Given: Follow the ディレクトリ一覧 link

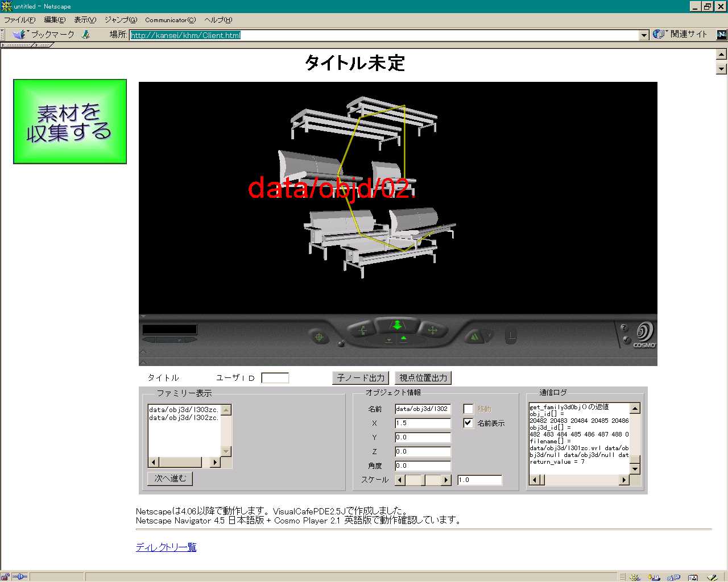Looking at the screenshot, I should pyautogui.click(x=166, y=547).
